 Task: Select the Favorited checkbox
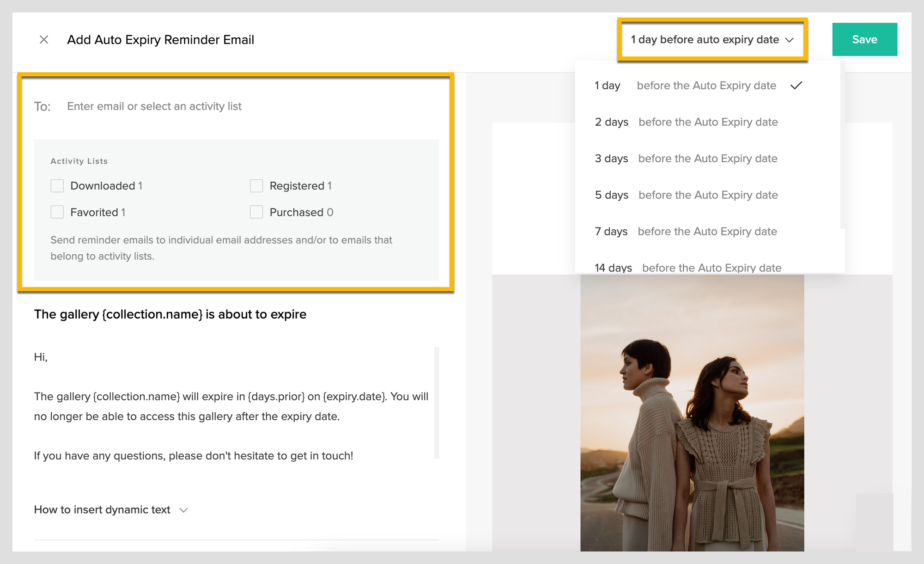point(57,212)
